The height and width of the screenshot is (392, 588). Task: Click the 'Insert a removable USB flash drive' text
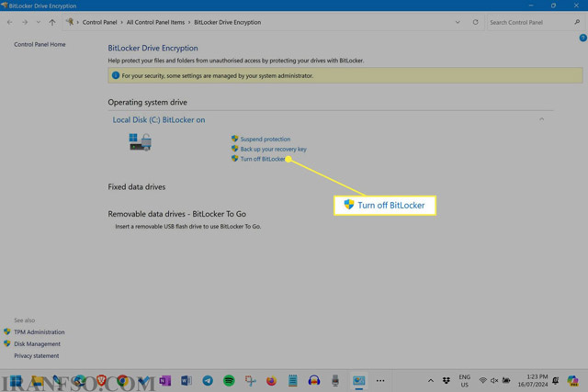[x=187, y=227]
